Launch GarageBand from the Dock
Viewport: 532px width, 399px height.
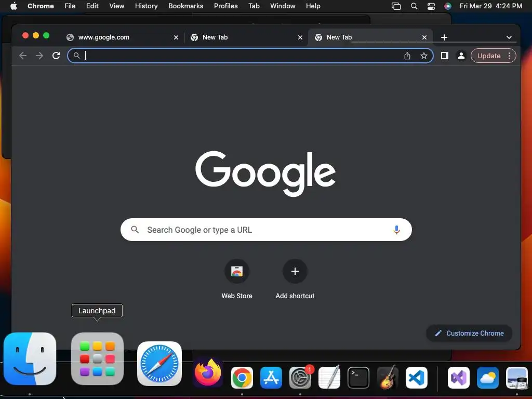click(388, 377)
